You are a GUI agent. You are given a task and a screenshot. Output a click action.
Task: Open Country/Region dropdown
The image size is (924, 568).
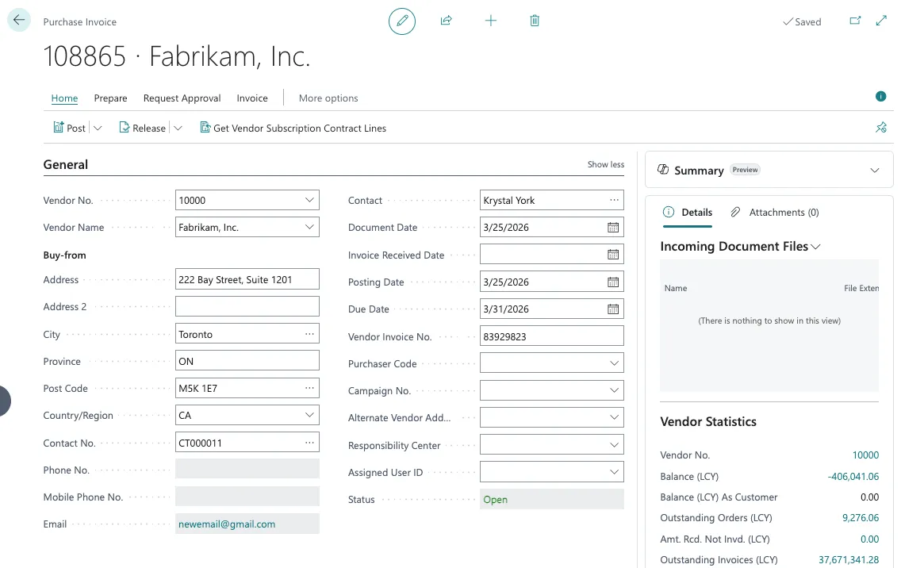309,416
